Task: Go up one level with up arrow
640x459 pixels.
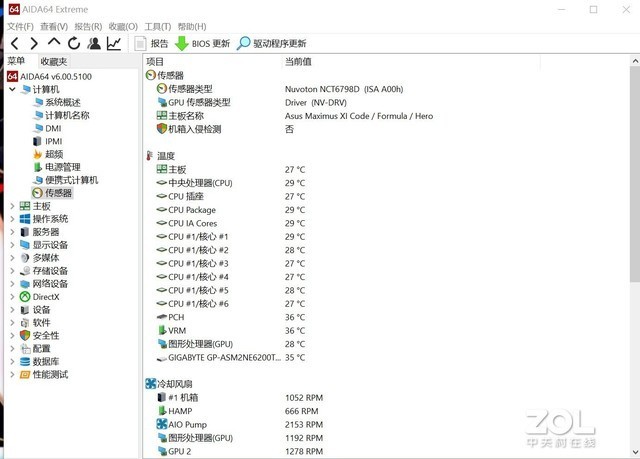Action: 54,42
